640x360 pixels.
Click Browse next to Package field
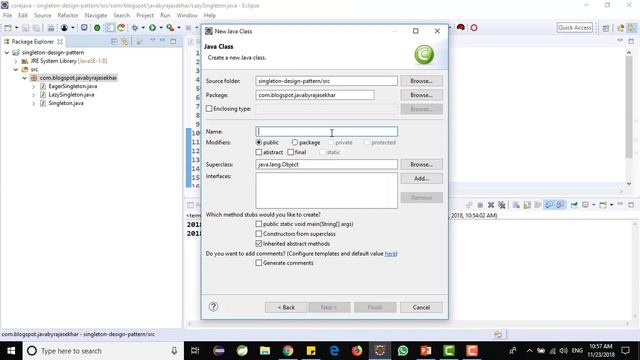point(421,95)
